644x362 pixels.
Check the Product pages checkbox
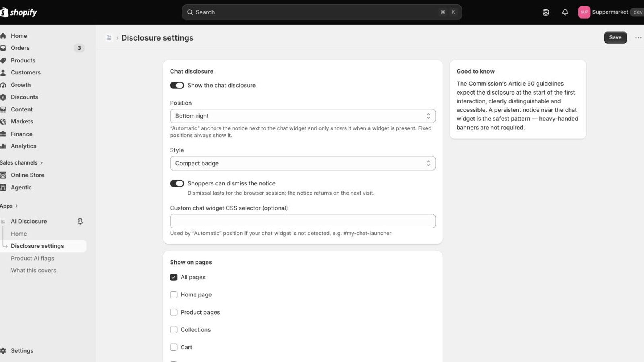(x=173, y=312)
